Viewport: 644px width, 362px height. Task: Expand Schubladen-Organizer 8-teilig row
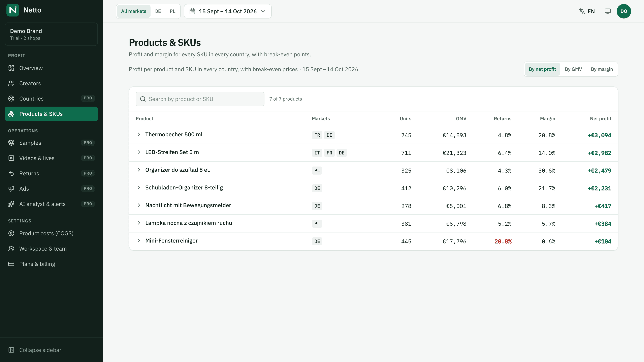pos(139,188)
